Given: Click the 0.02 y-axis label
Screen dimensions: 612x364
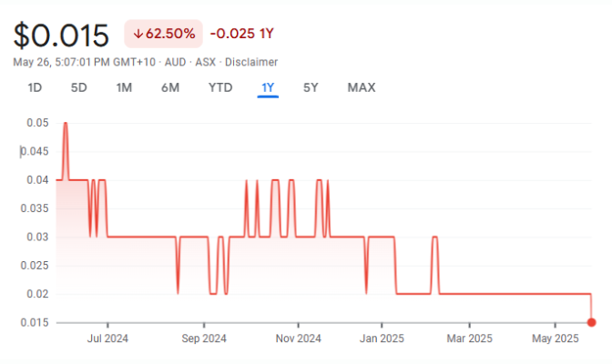Looking at the screenshot, I should point(38,294).
